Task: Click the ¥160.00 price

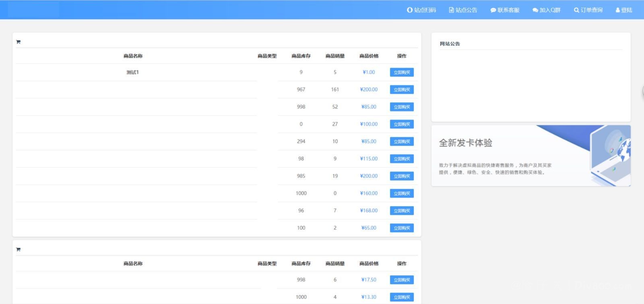Action: tap(369, 193)
